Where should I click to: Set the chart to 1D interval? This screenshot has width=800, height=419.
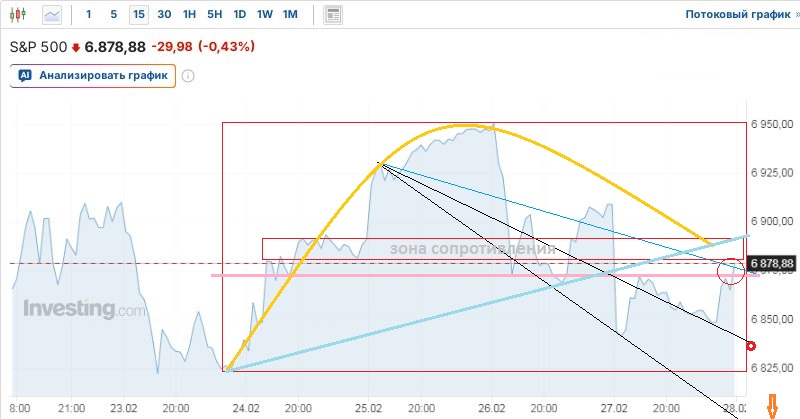click(x=239, y=15)
